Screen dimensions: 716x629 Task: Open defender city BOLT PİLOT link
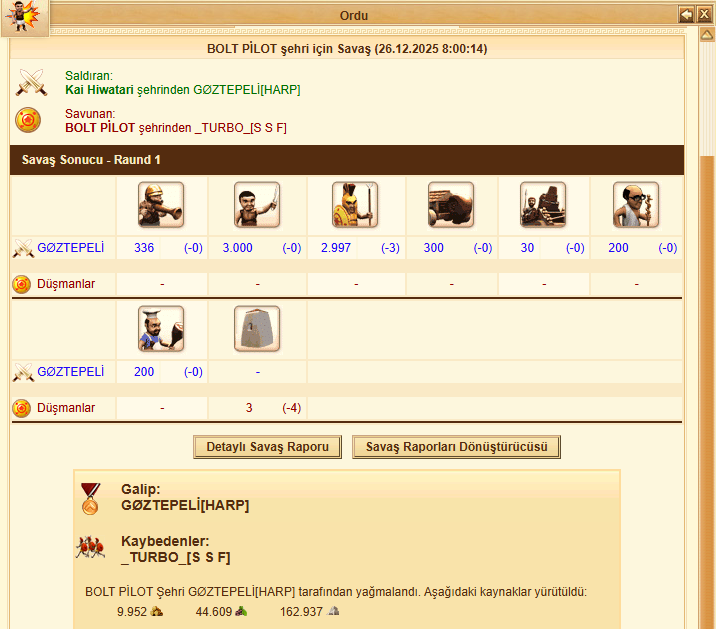click(x=100, y=127)
